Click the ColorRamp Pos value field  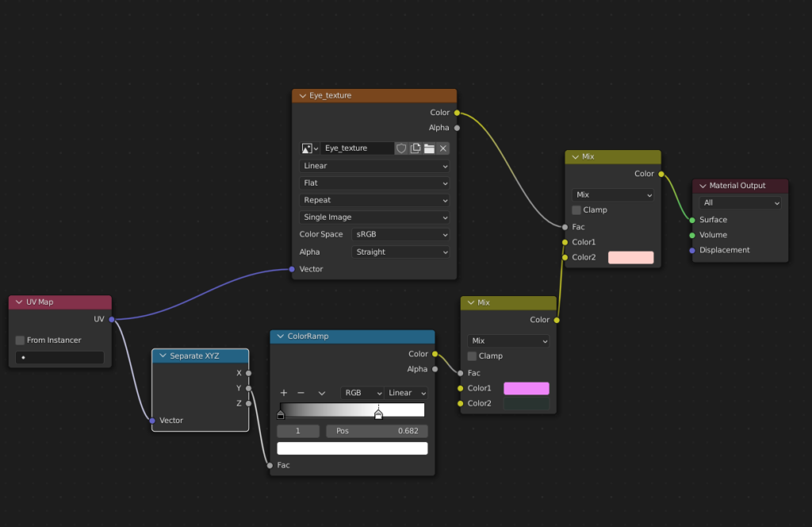[377, 431]
